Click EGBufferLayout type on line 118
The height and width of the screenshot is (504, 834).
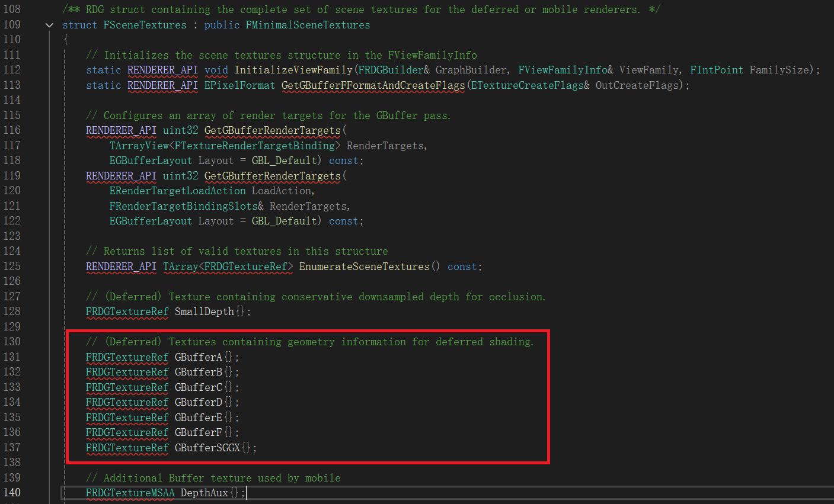[x=151, y=160]
